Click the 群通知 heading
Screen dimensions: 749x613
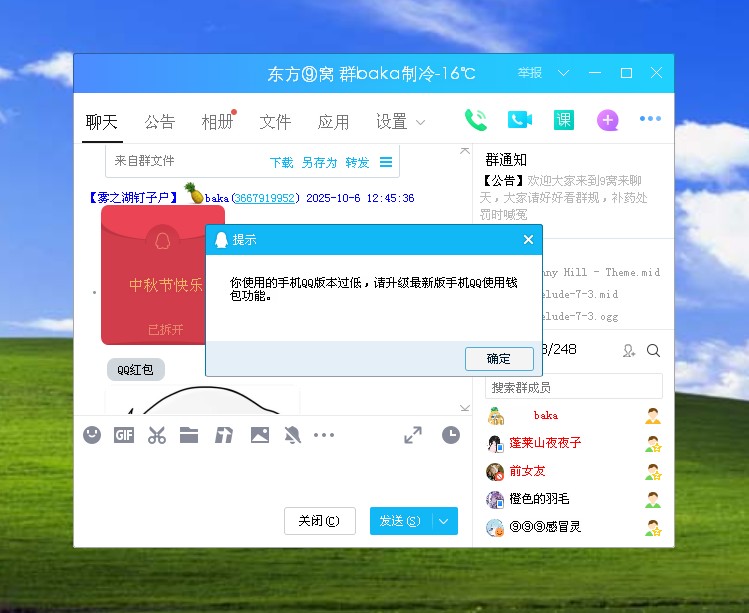pos(506,160)
